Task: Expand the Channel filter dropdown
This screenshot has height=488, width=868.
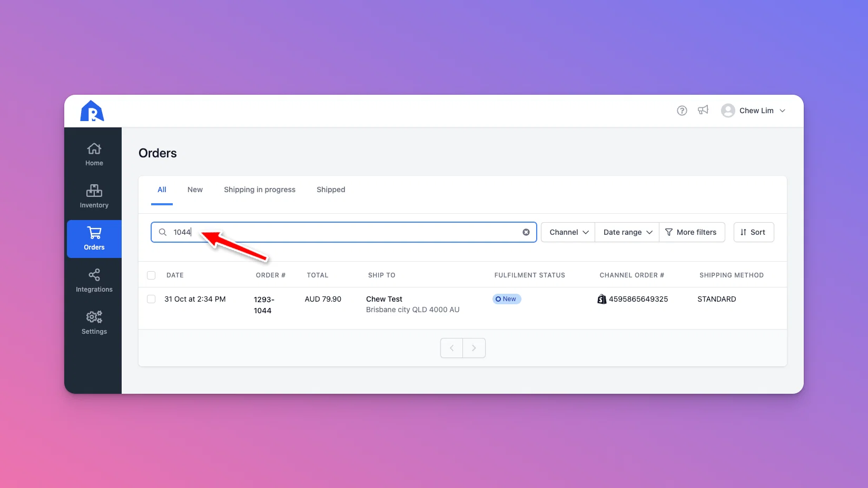Action: point(568,232)
